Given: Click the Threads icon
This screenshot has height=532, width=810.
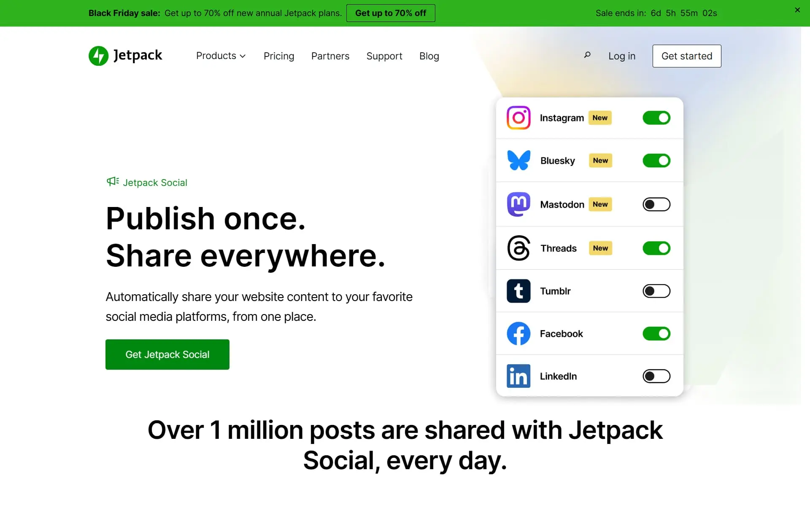Looking at the screenshot, I should pos(518,248).
